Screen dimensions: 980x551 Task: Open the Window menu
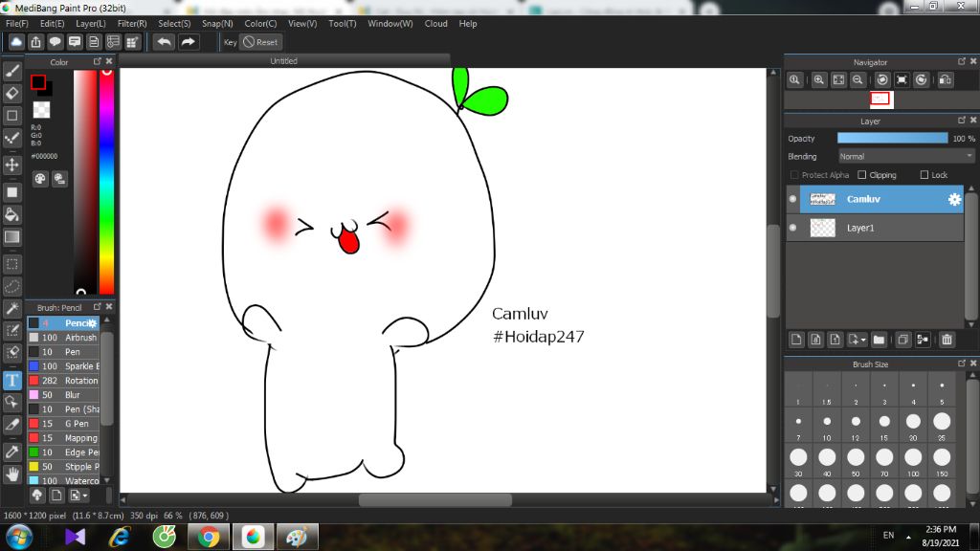coord(390,24)
